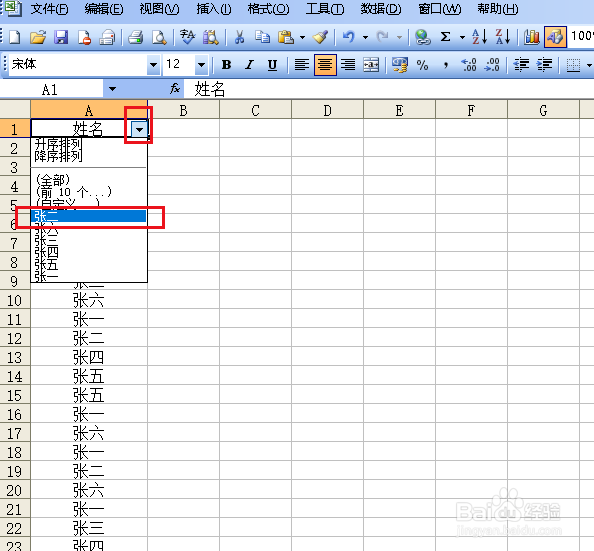Toggle Italic formatting
This screenshot has height=551, width=594.
tap(249, 65)
